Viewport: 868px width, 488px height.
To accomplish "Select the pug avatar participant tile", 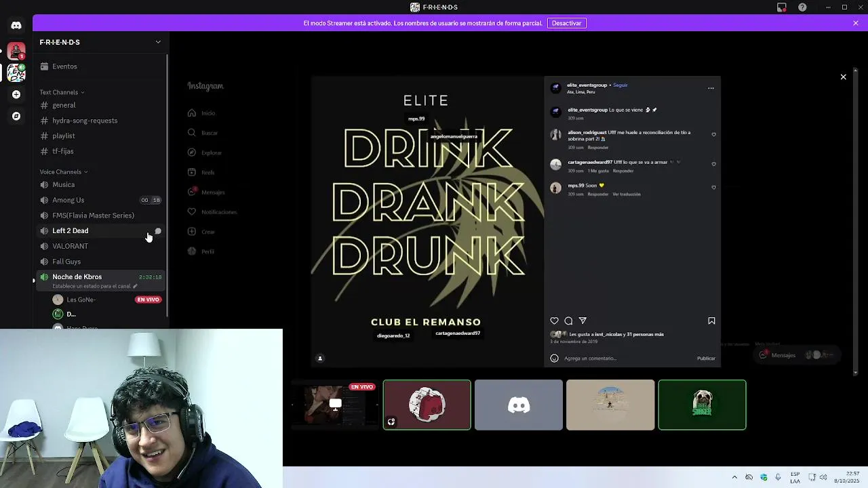I will coord(702,405).
